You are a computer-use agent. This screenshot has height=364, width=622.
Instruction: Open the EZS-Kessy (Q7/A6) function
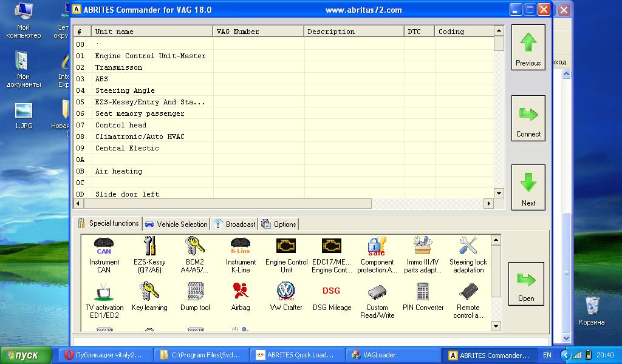coord(149,255)
